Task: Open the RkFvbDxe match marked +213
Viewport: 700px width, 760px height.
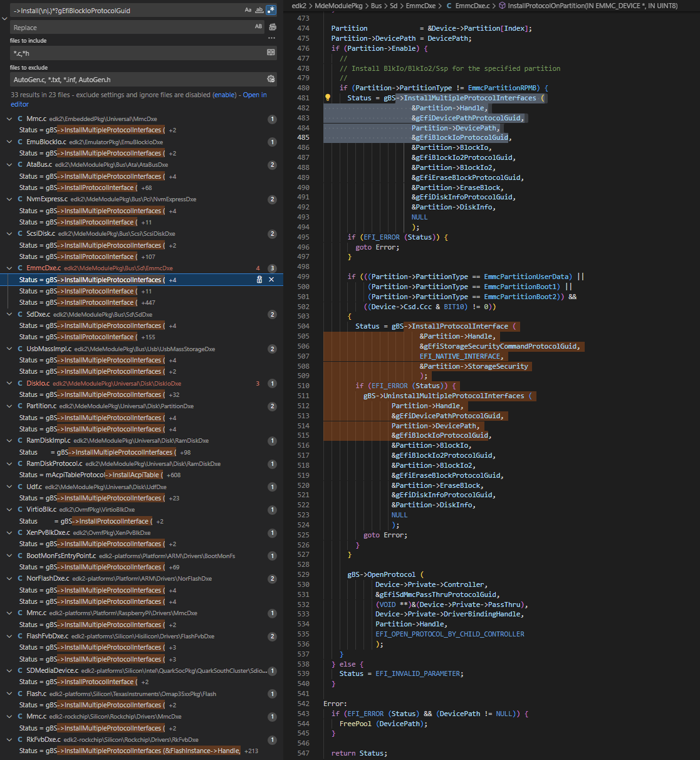Action: [142, 751]
